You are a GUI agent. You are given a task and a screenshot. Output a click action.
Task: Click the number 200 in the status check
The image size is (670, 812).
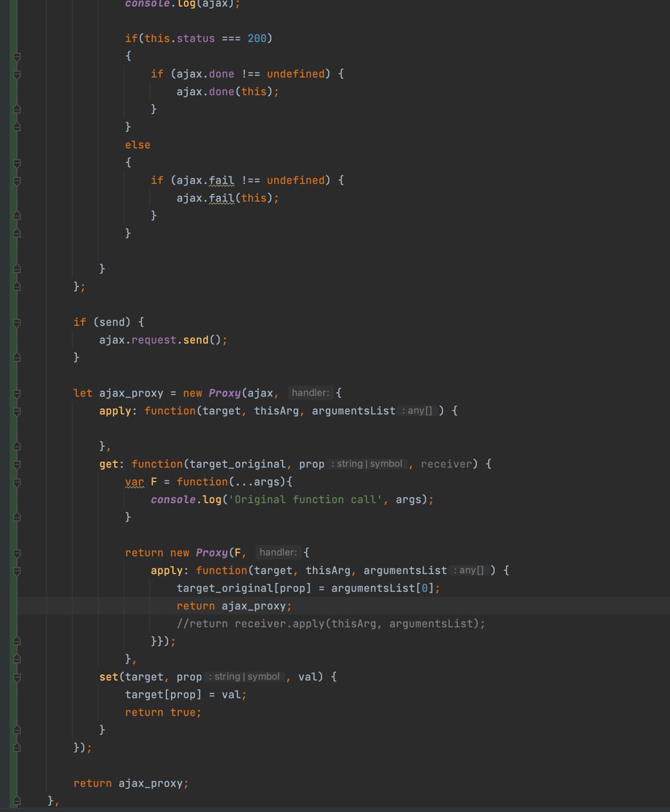pos(257,38)
